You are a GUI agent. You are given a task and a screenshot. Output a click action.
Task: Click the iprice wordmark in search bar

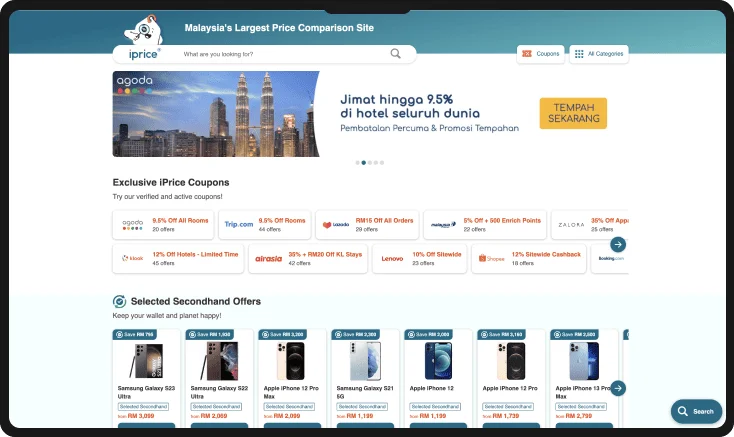144,54
